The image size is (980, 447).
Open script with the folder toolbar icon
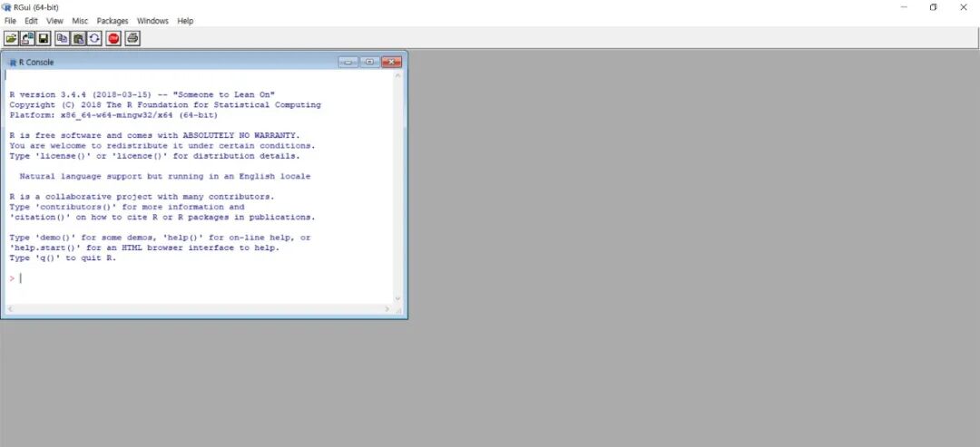11,39
